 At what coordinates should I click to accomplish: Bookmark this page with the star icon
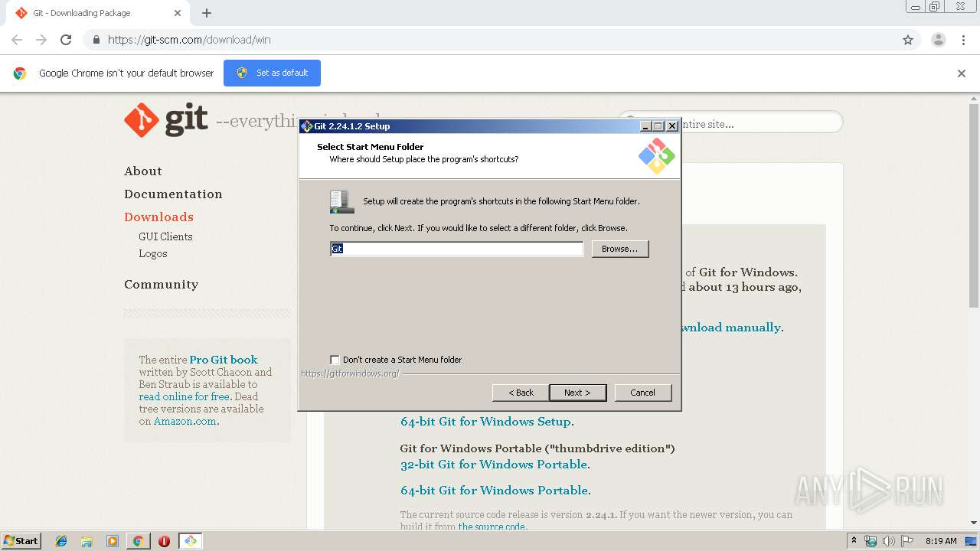(x=908, y=40)
